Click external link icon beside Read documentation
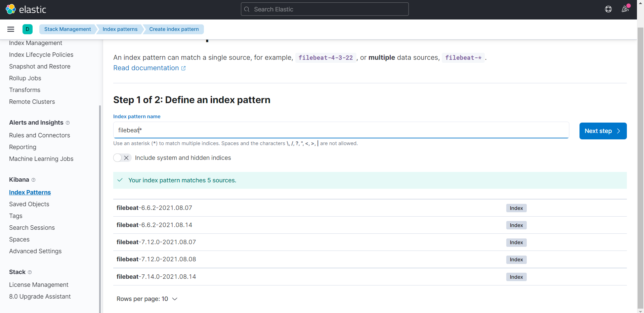Image resolution: width=644 pixels, height=313 pixels. (183, 68)
